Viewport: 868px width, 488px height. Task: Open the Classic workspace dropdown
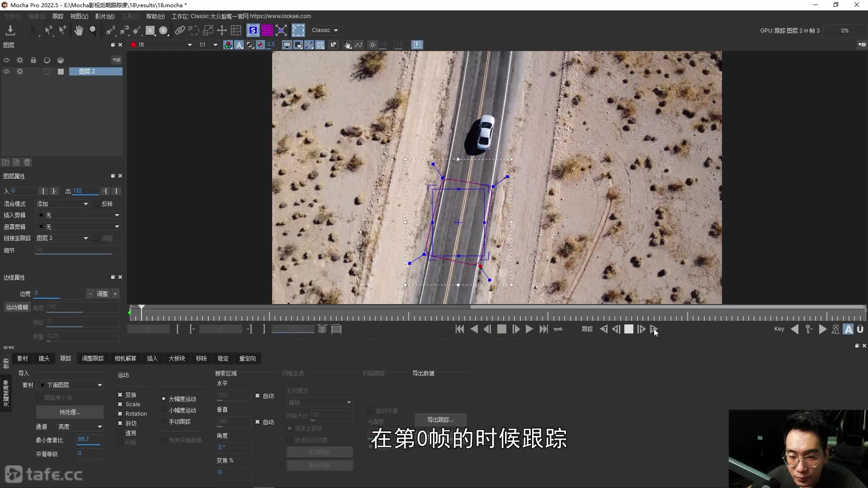coord(325,30)
